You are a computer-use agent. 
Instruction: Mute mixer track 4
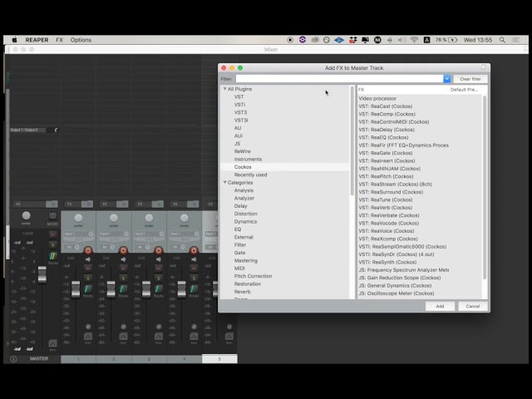[194, 268]
